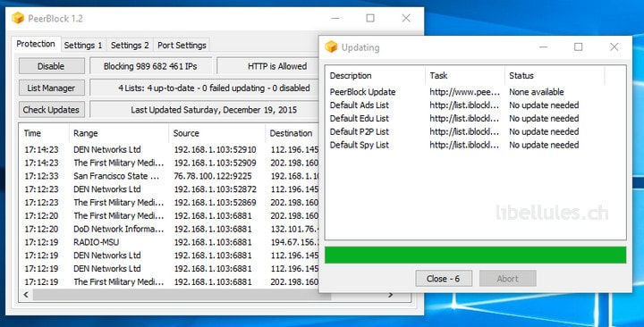Click the Abort button in Updating dialog
The height and width of the screenshot is (327, 644).
point(508,279)
